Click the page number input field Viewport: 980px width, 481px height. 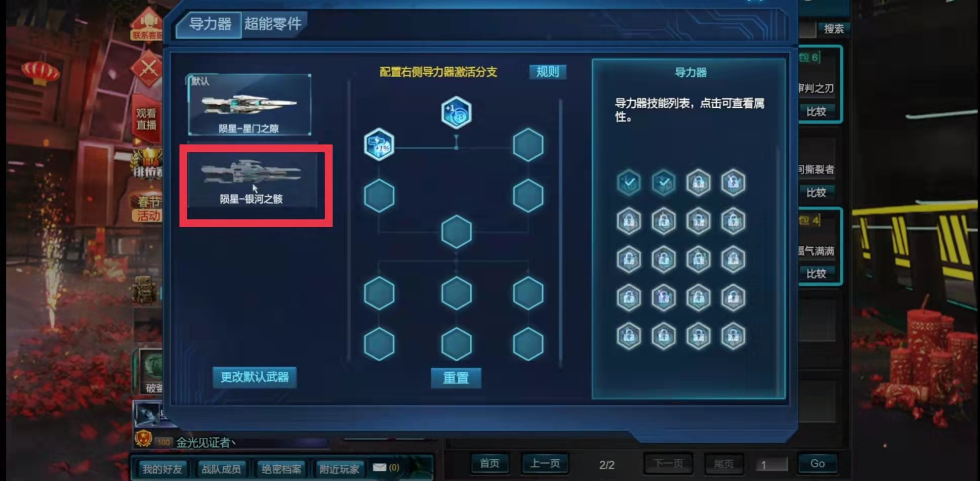[771, 464]
